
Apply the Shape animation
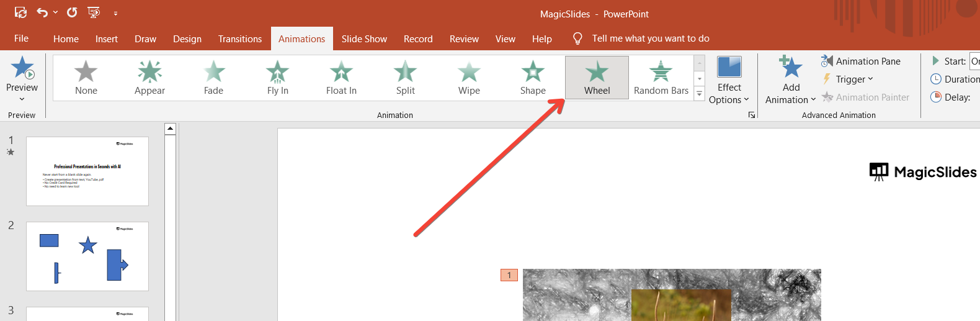(533, 78)
